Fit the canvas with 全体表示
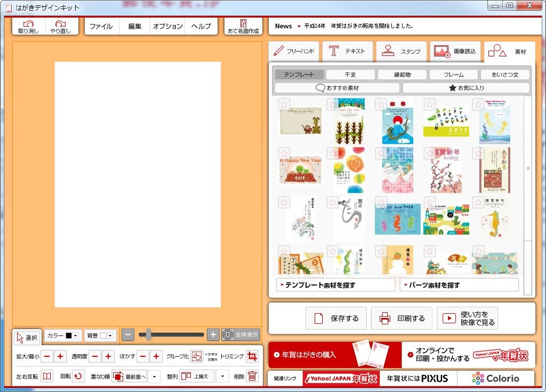 241,334
